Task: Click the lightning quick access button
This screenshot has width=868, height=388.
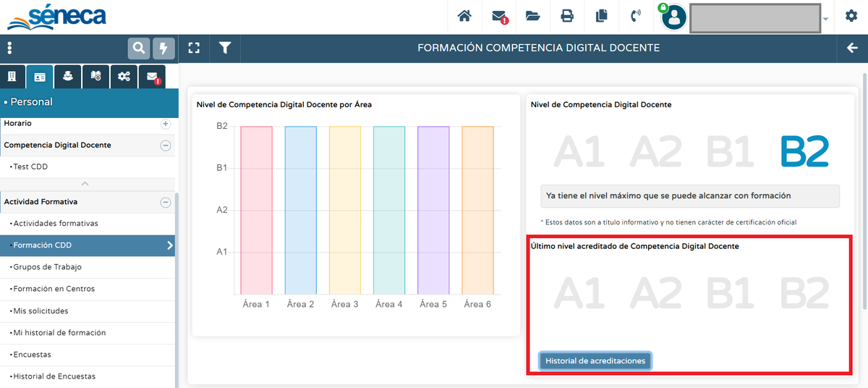Action: coord(163,48)
